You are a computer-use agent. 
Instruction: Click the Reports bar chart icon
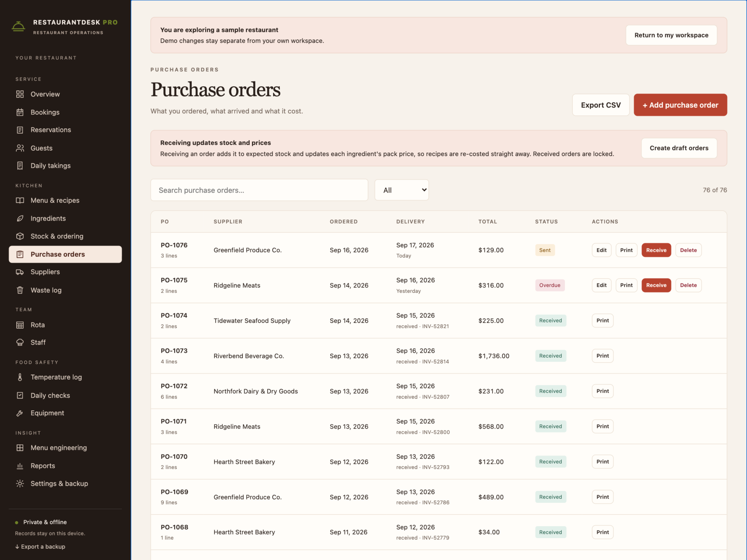click(x=20, y=466)
